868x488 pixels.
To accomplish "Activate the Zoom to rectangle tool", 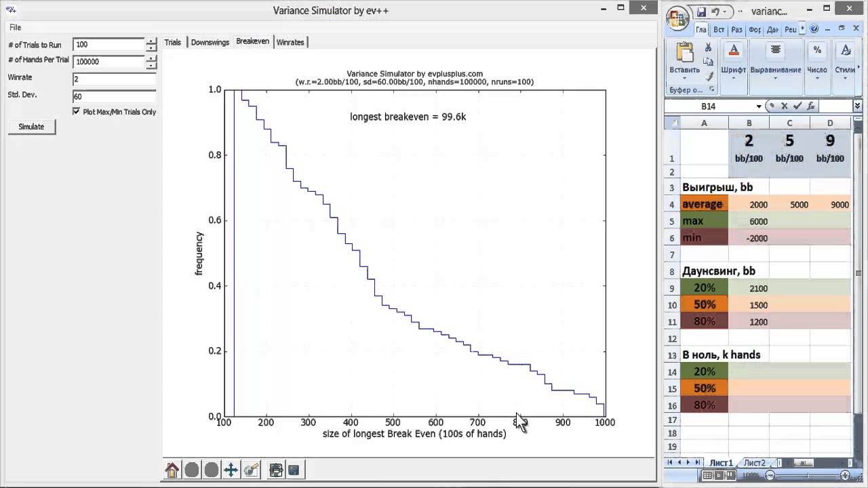I will [252, 470].
